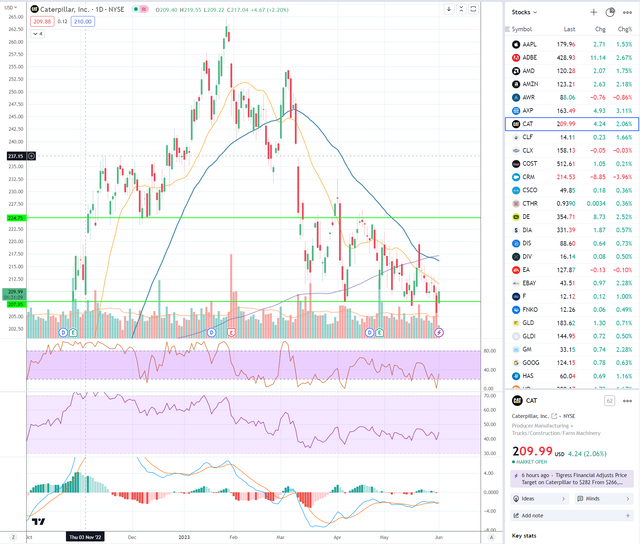The height and width of the screenshot is (544, 640).
Task: Select highlighted CAT row in watchlist
Action: (572, 124)
